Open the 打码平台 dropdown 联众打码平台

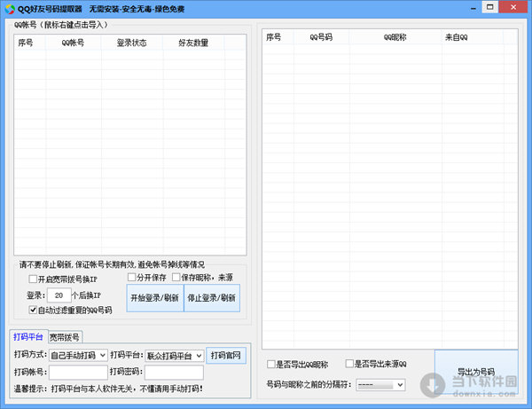pyautogui.click(x=175, y=356)
